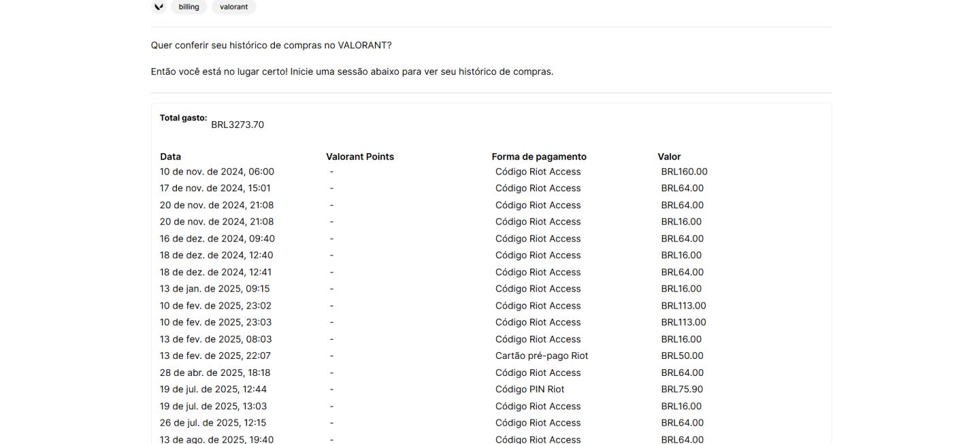Select the date 13 de fev. de 2025, 22:07

215,355
